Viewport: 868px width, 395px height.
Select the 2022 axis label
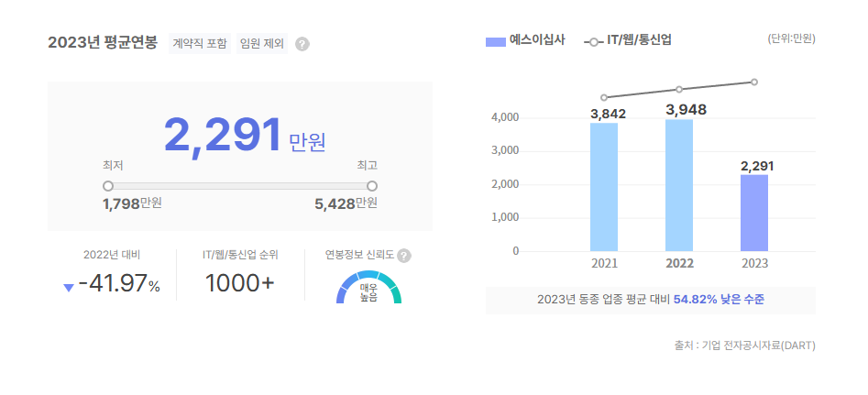[680, 263]
